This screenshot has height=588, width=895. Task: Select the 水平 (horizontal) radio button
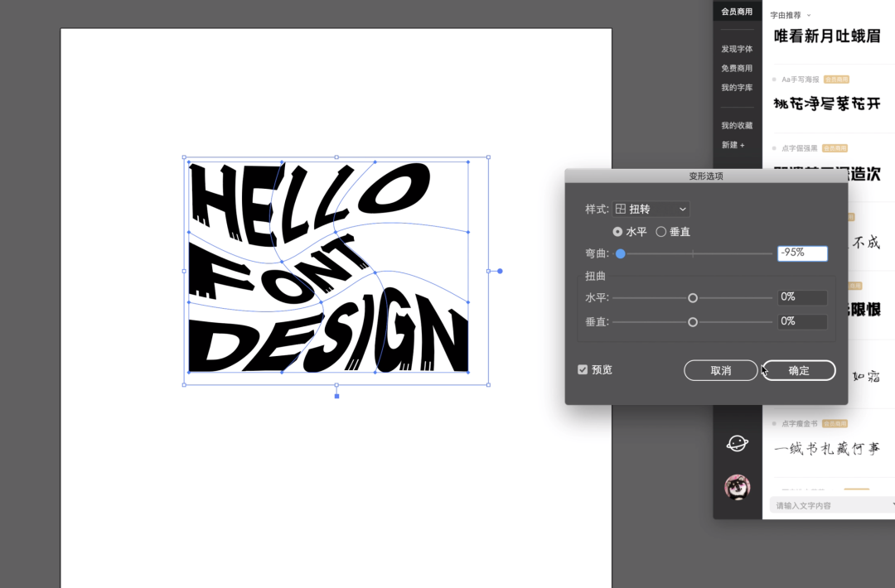(617, 232)
